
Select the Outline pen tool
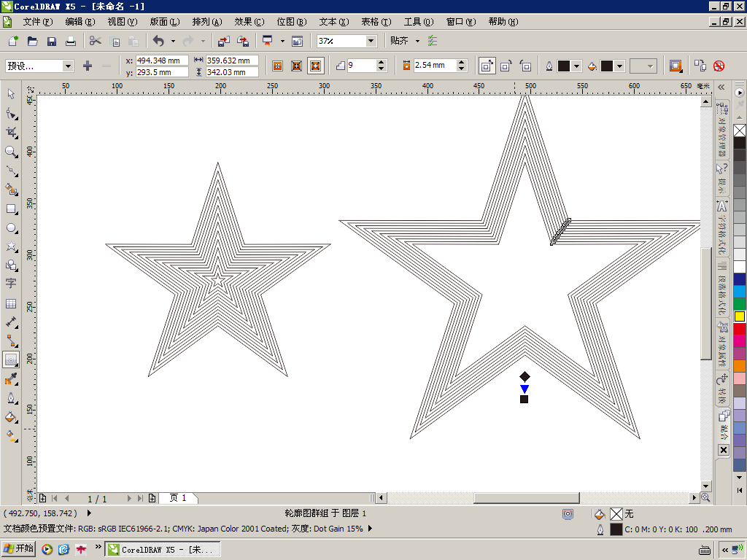11,398
